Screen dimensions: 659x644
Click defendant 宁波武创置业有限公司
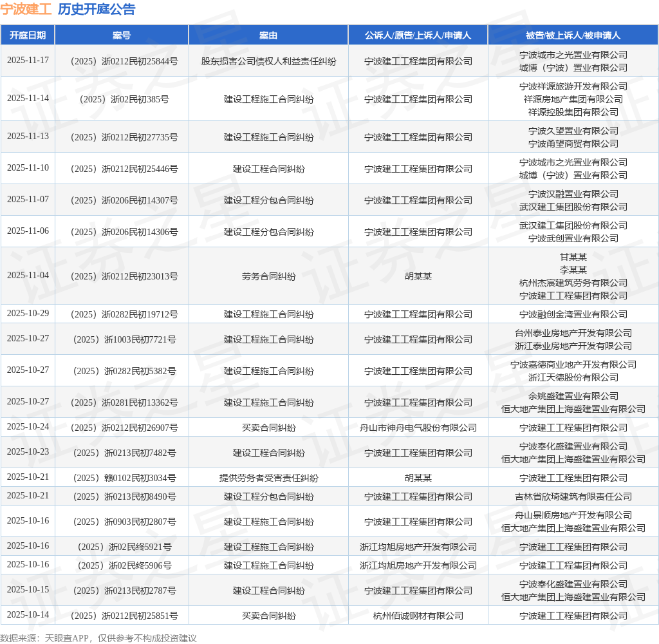[x=573, y=238]
